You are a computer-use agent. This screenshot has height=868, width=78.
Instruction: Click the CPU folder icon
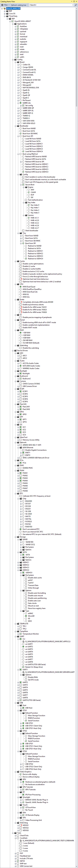click(18, 284)
